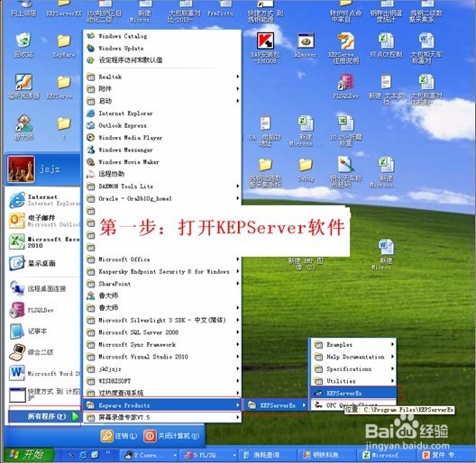
Task: Expand the Oracle - OraDb10g_home1 submenu arrow
Action: tap(238, 198)
